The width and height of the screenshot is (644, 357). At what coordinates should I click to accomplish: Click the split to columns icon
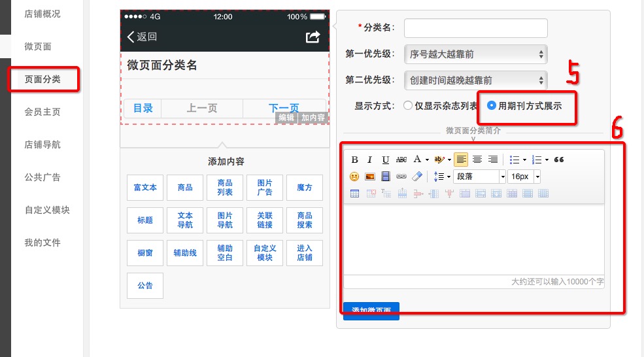[x=543, y=194]
